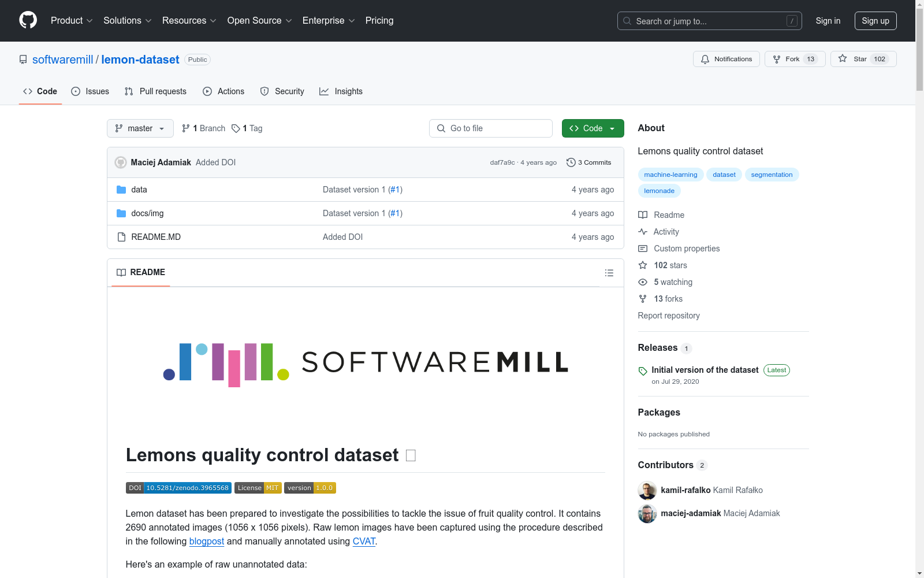Click the Sign in link
The height and width of the screenshot is (578, 924).
[828, 21]
